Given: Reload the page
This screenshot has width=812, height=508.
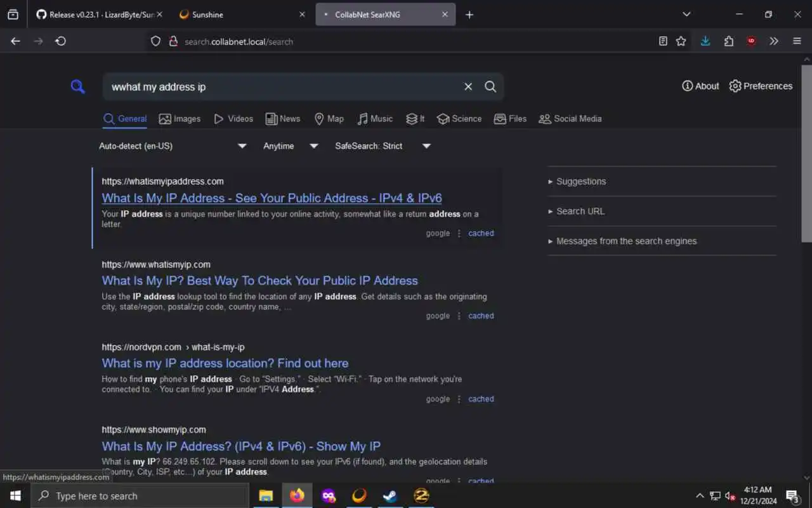Looking at the screenshot, I should coord(60,41).
